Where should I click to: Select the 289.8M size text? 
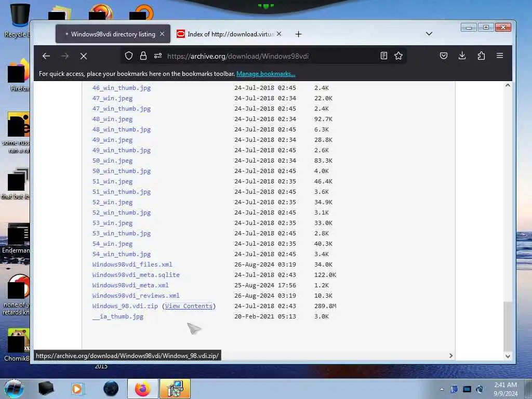click(x=325, y=306)
